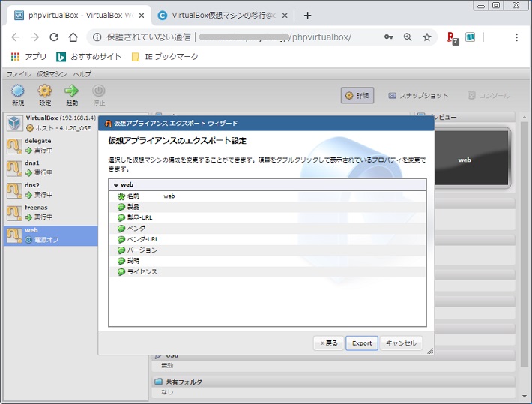Image resolution: width=532 pixels, height=404 pixels.
Task: Click the site info icon in address bar
Action: (x=97, y=37)
